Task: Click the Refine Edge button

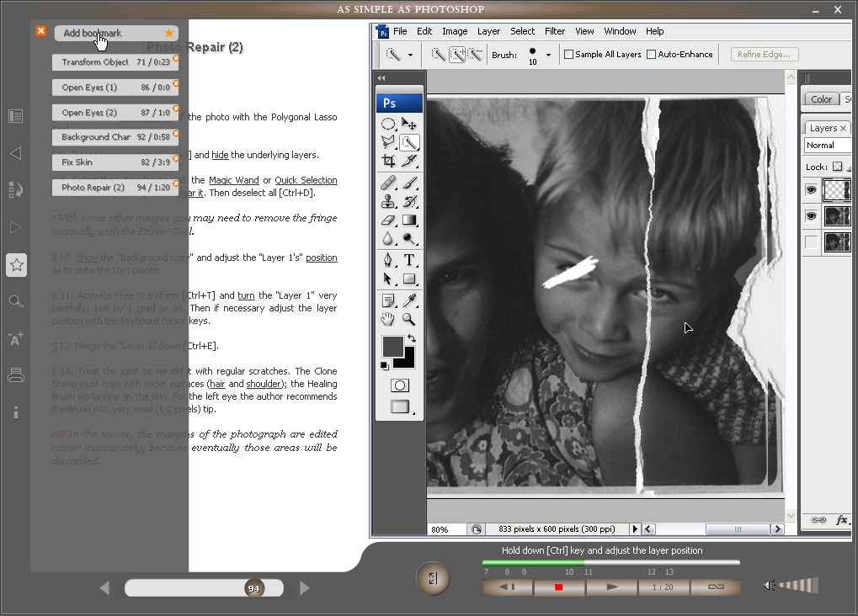Action: (x=764, y=54)
